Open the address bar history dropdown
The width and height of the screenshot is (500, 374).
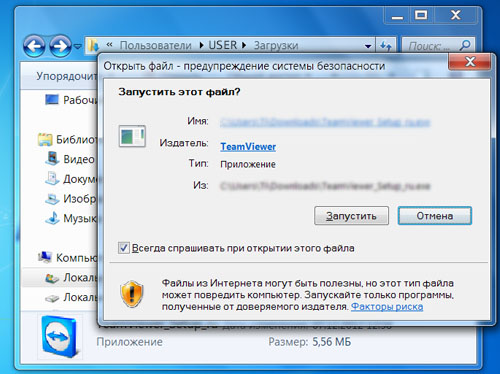[x=368, y=46]
